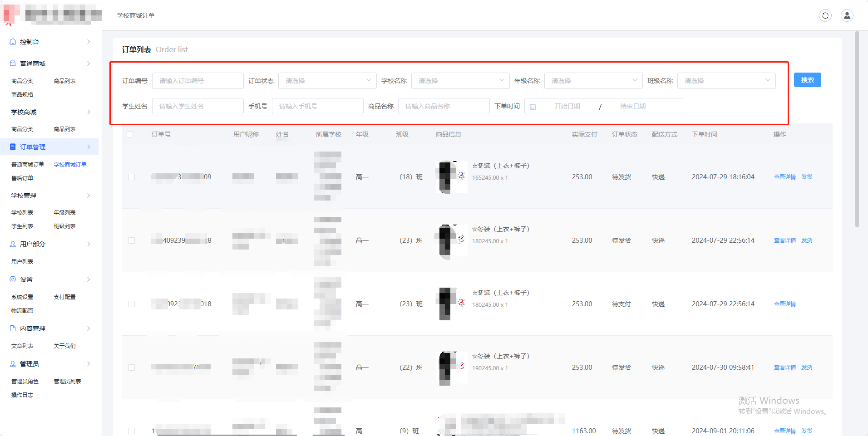The width and height of the screenshot is (868, 436).
Task: Click the blue 搜索 button
Action: coord(807,80)
